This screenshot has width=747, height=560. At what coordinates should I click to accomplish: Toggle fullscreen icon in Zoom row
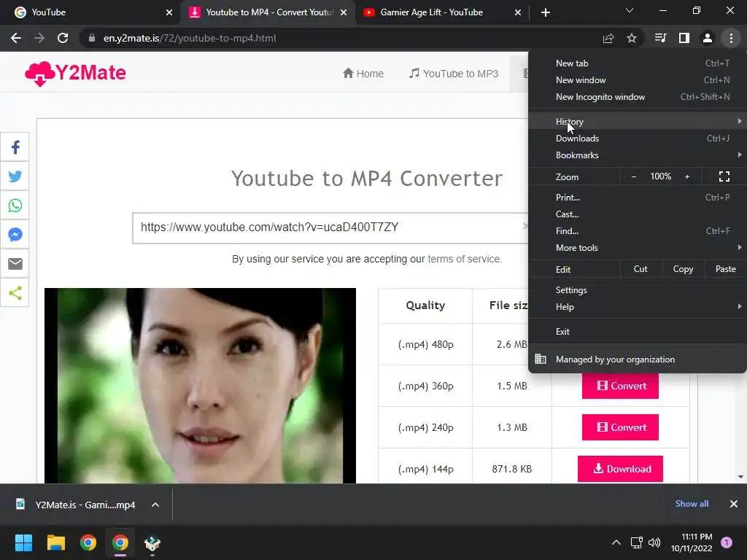coord(724,176)
